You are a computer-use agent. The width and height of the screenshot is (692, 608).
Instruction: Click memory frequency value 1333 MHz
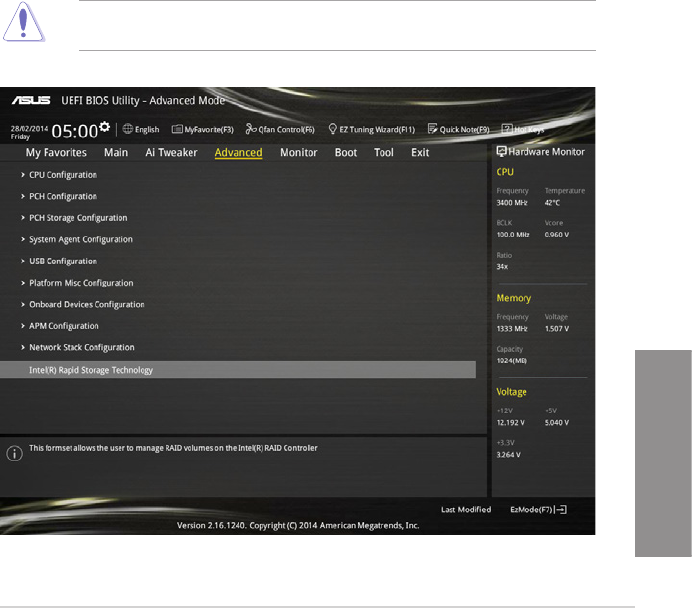click(x=512, y=329)
